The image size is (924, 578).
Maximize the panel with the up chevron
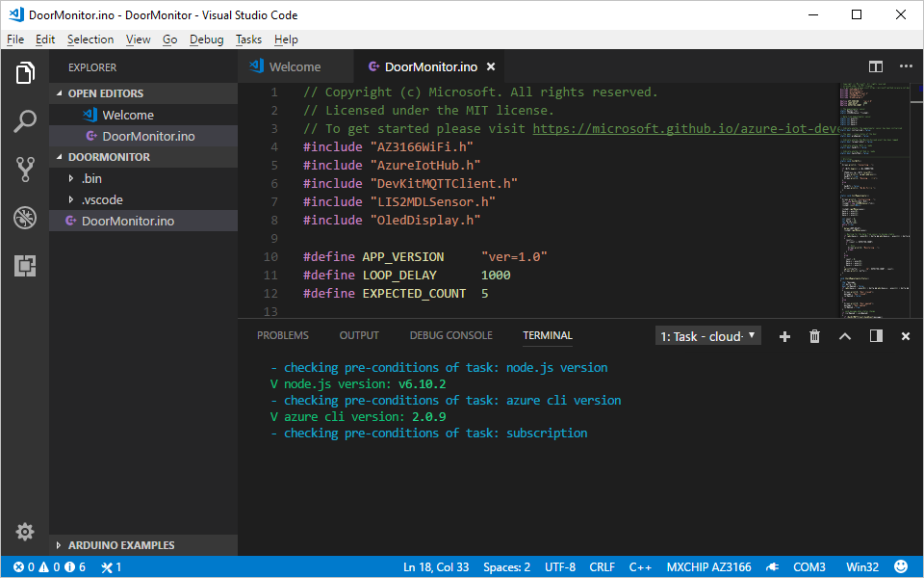845,336
